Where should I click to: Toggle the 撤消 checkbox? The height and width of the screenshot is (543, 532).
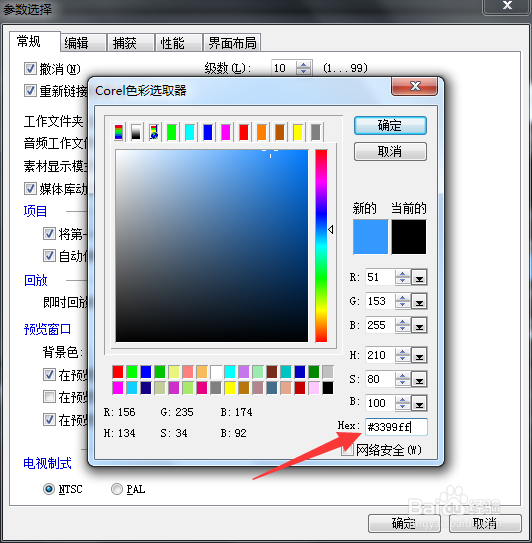pyautogui.click(x=30, y=68)
